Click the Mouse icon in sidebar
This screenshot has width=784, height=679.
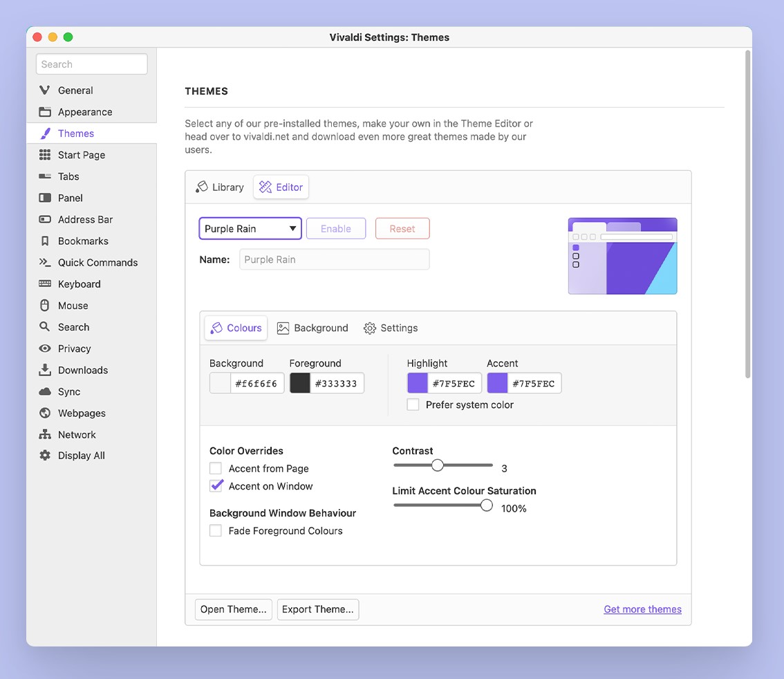point(44,305)
